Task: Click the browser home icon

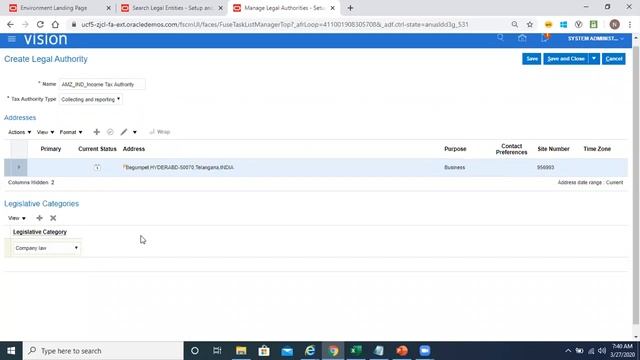Action: 55,24
